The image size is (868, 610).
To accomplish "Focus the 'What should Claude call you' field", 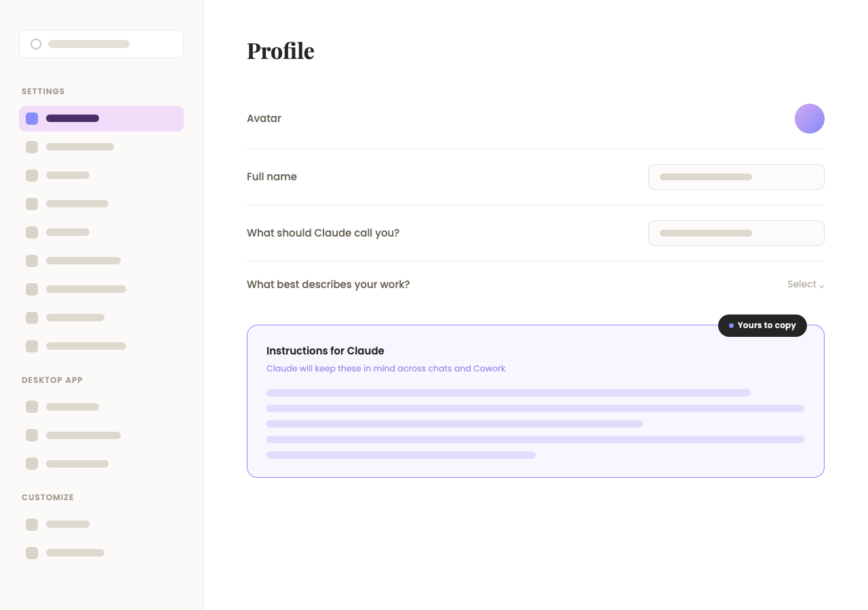I will [736, 233].
